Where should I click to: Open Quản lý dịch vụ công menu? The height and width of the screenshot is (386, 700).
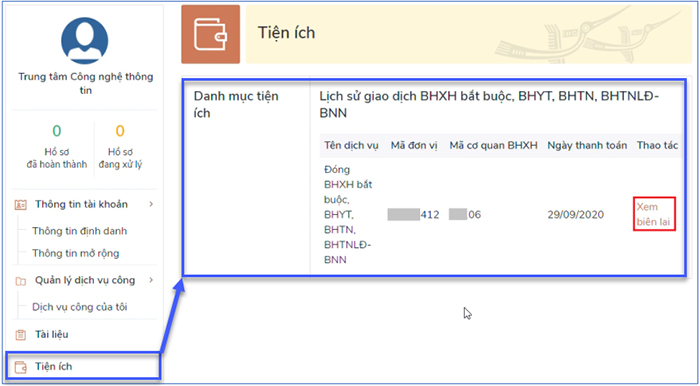click(84, 280)
